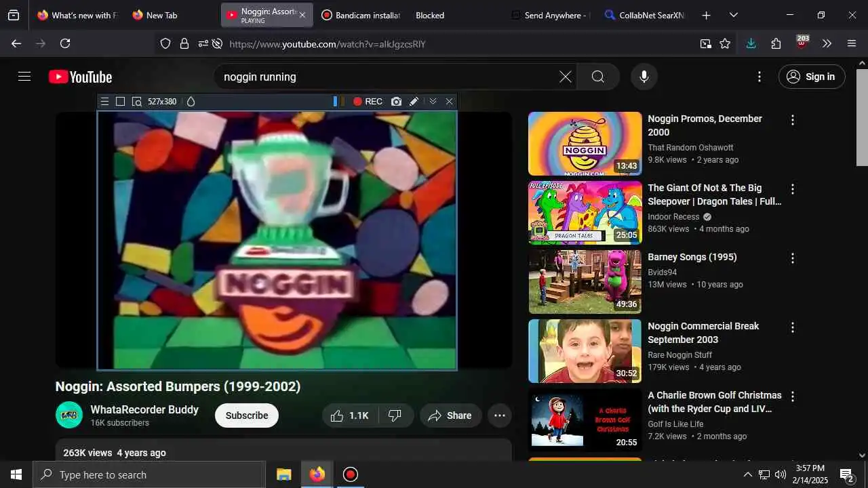The height and width of the screenshot is (488, 868).
Task: Open picture-in-picture icon in address bar
Action: click(706, 43)
